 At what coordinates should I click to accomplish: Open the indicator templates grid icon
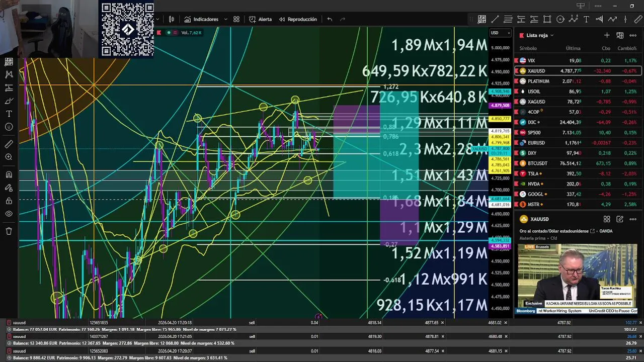click(236, 19)
